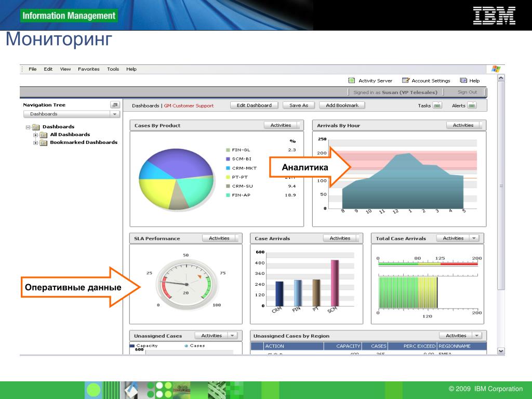This screenshot has width=532, height=399.
Task: Click the Navigation Tree panel toggle icon
Action: pos(115,105)
